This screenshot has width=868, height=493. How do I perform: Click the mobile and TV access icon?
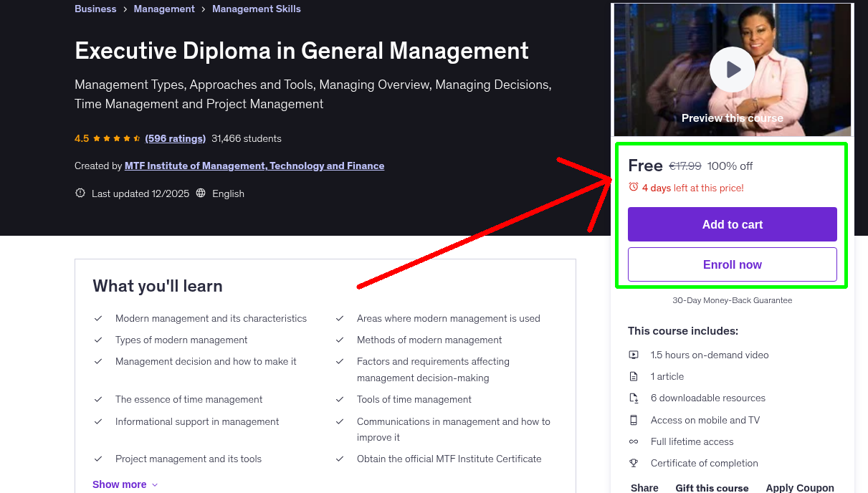point(634,420)
